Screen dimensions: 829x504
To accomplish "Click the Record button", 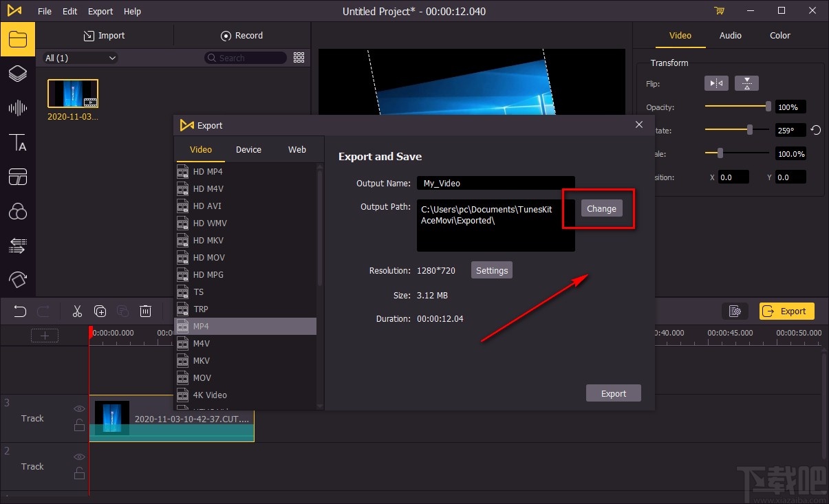I will point(241,36).
